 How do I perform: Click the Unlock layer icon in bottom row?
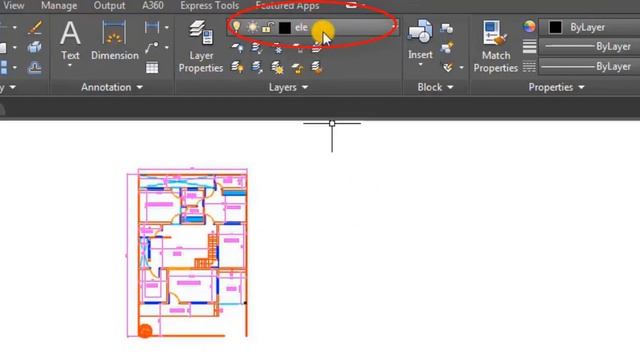[x=298, y=68]
